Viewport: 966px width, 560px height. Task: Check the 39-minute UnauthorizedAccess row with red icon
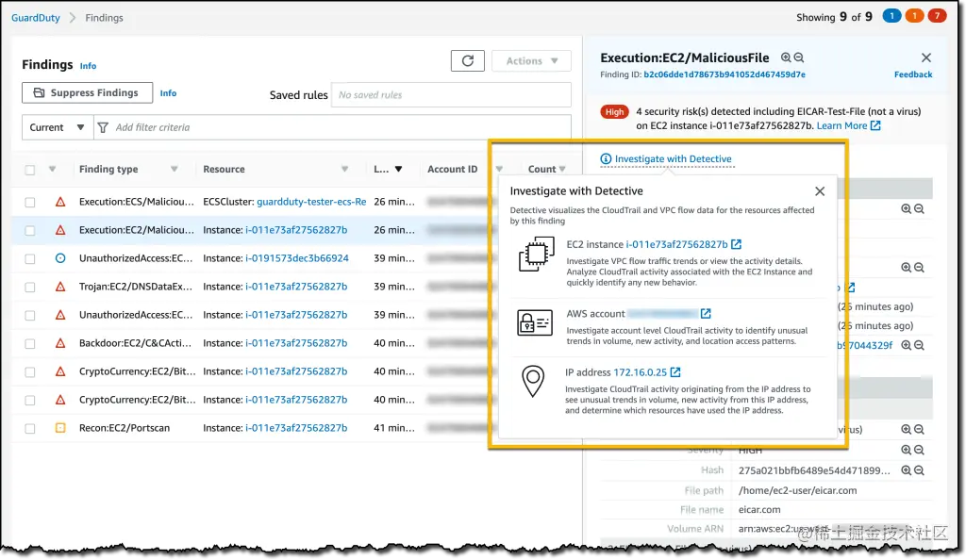(29, 316)
